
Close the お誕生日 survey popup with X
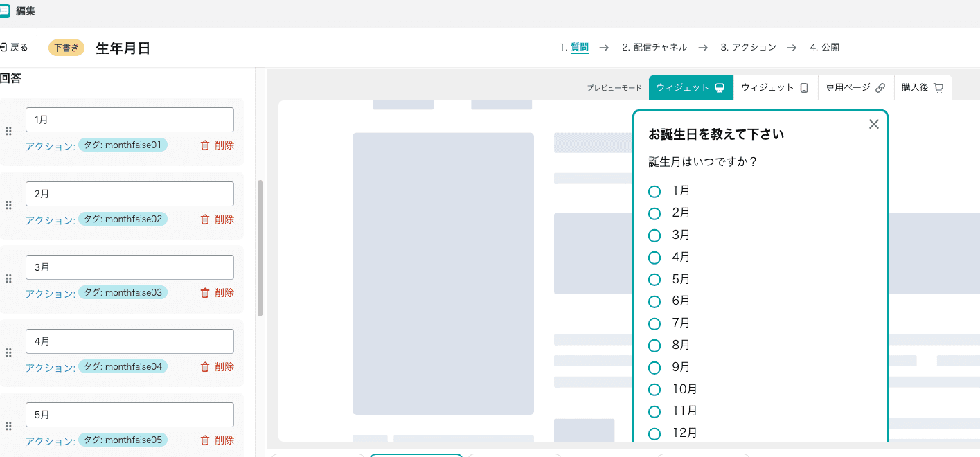873,123
